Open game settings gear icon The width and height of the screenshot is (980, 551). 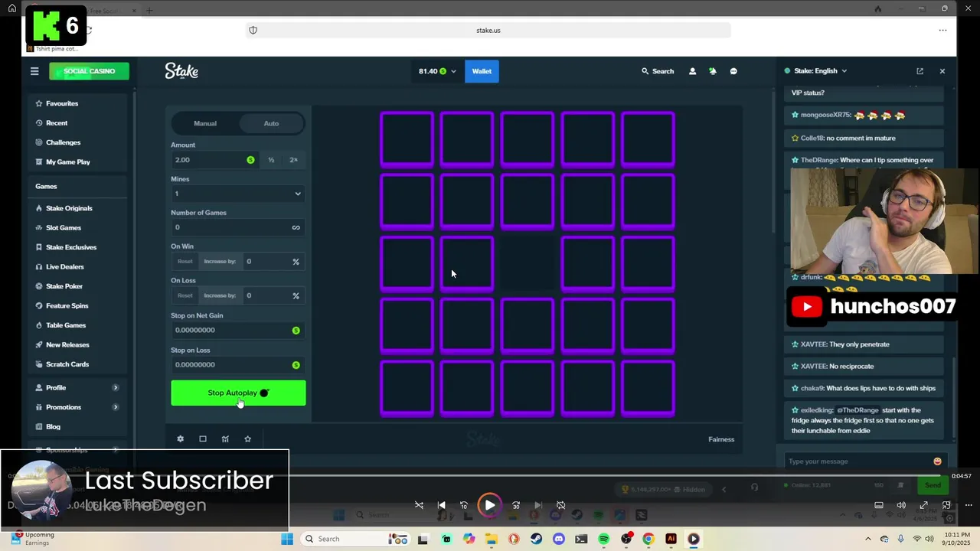click(181, 439)
